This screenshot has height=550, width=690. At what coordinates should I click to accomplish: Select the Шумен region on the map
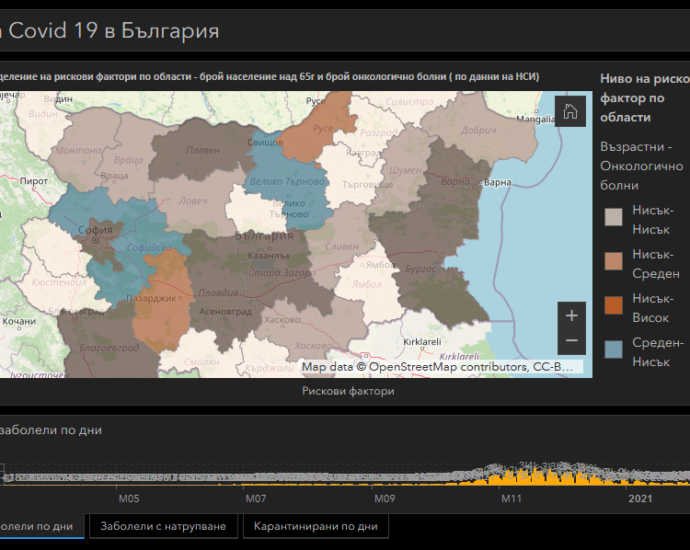coord(405,170)
